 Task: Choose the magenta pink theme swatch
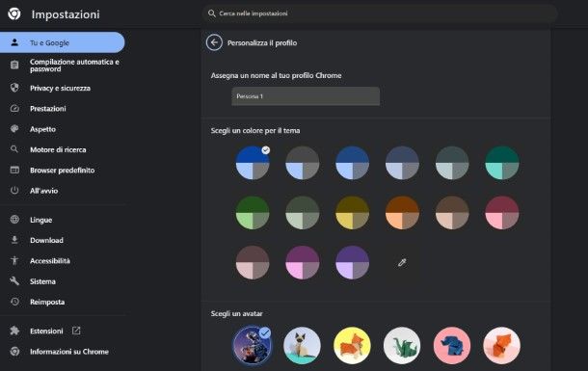coord(303,262)
